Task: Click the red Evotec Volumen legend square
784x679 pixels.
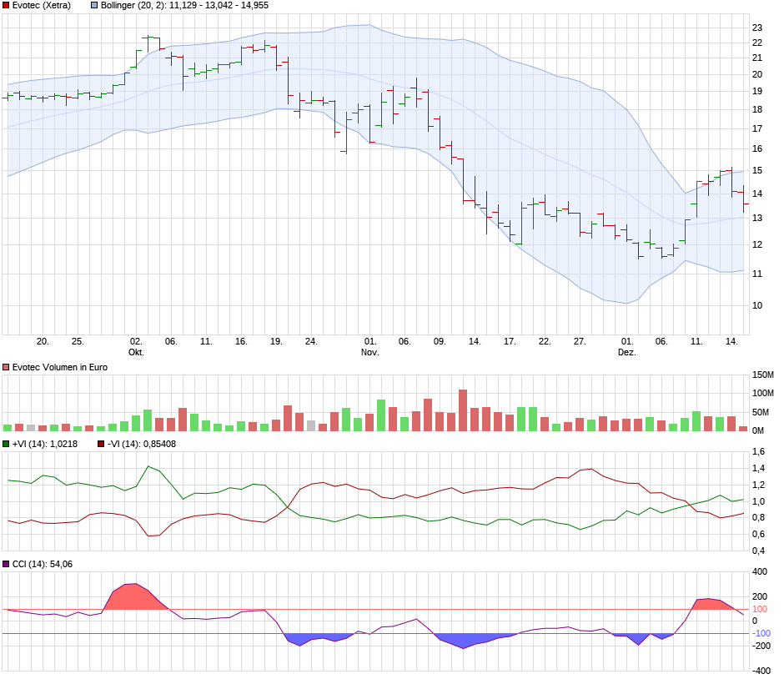Action: pos(7,367)
